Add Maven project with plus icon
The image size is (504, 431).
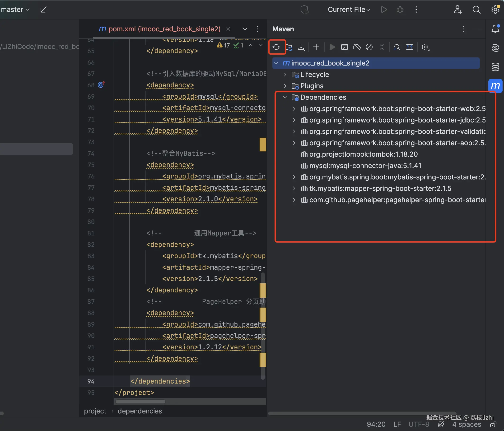316,47
